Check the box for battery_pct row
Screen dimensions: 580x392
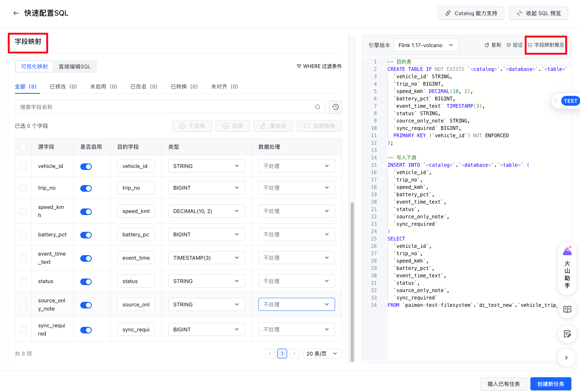coord(23,235)
